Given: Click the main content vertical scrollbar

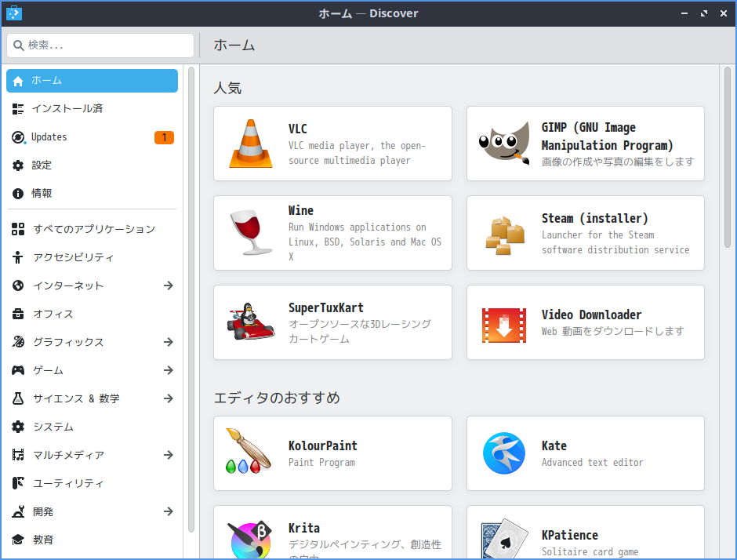Looking at the screenshot, I should [x=727, y=158].
